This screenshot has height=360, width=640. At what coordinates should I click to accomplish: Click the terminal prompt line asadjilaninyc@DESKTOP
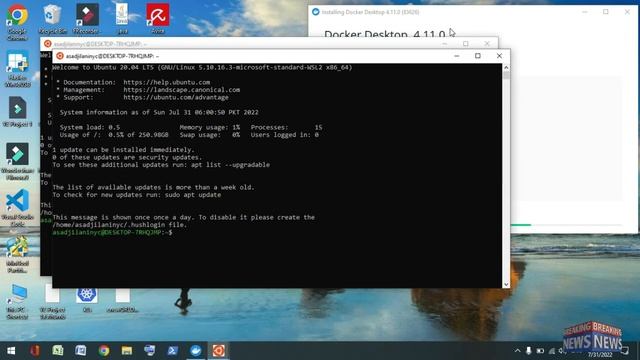112,232
